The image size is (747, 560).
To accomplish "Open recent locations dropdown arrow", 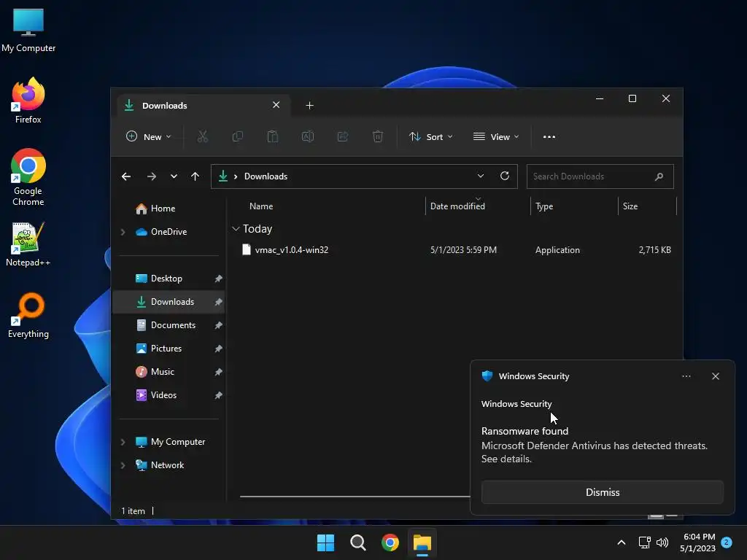I will [174, 176].
